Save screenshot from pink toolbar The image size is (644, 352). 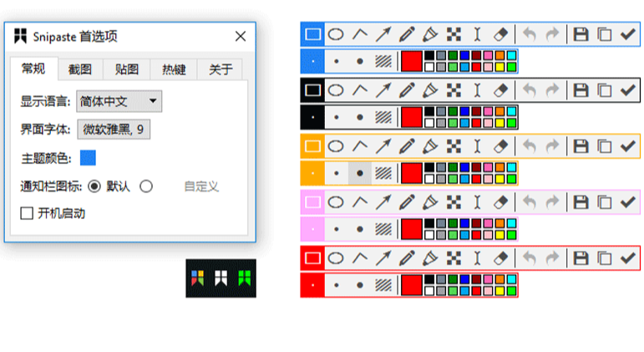click(581, 202)
